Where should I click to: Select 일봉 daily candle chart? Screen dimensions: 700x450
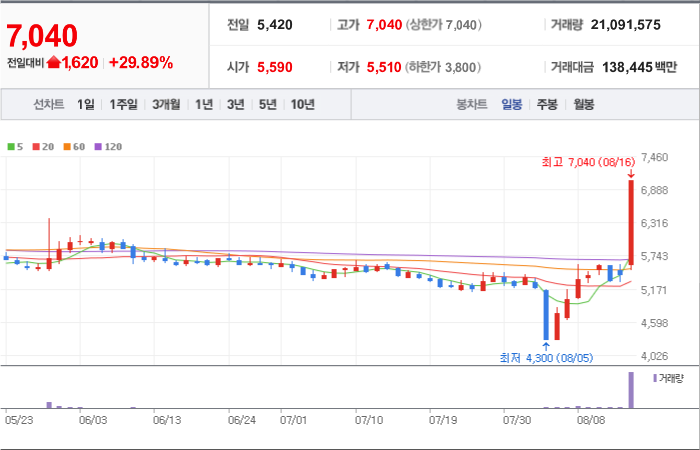pyautogui.click(x=512, y=104)
